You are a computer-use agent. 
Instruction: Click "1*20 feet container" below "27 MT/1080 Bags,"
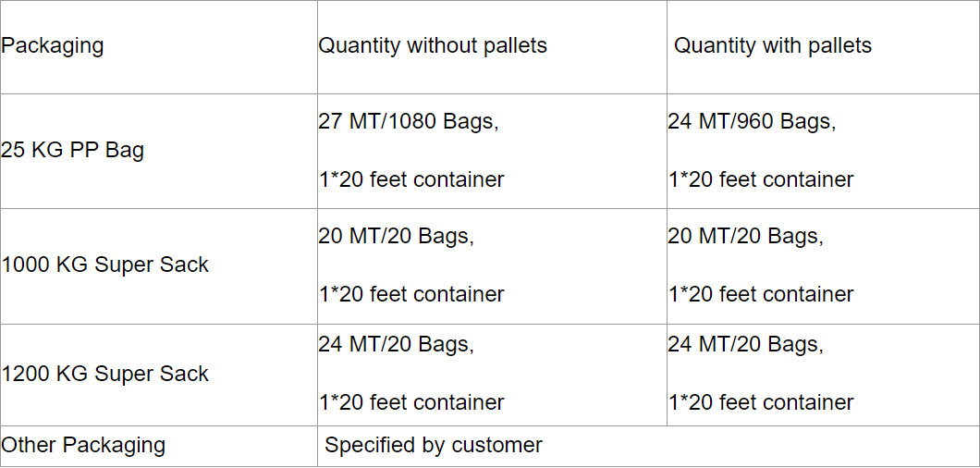(x=411, y=180)
